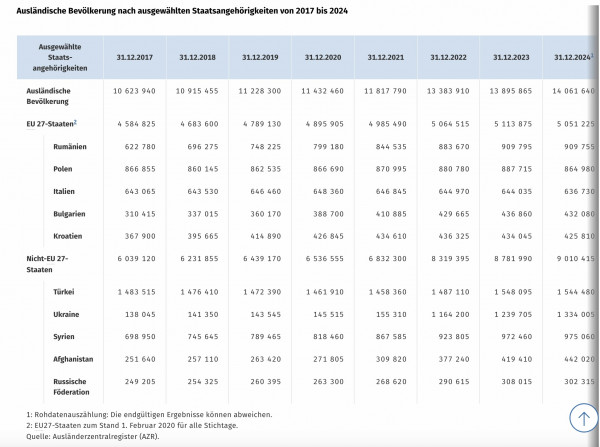
Task: Click the Ausgewählte Staatsangehörigkeiten header cell
Action: coord(60,57)
